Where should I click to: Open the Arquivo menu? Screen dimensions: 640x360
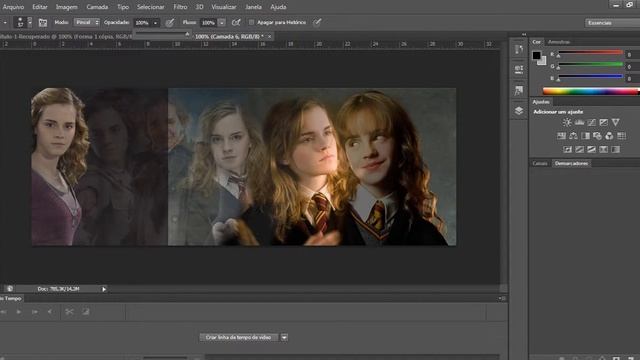[13, 7]
